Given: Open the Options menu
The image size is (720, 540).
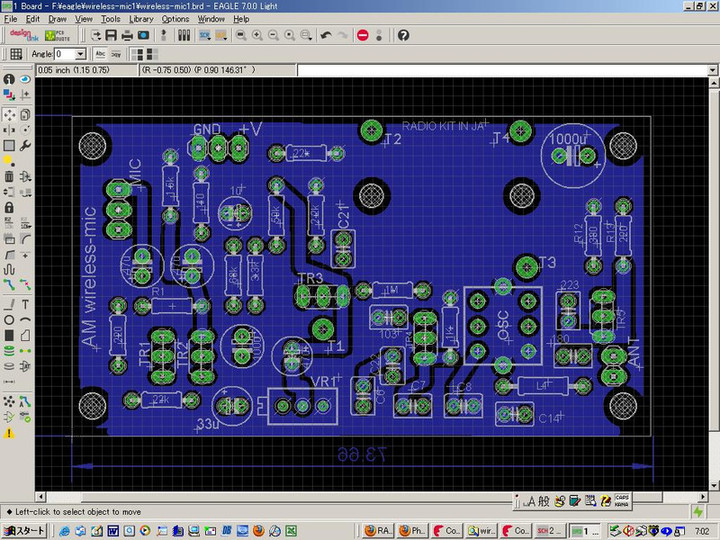Looking at the screenshot, I should [175, 19].
